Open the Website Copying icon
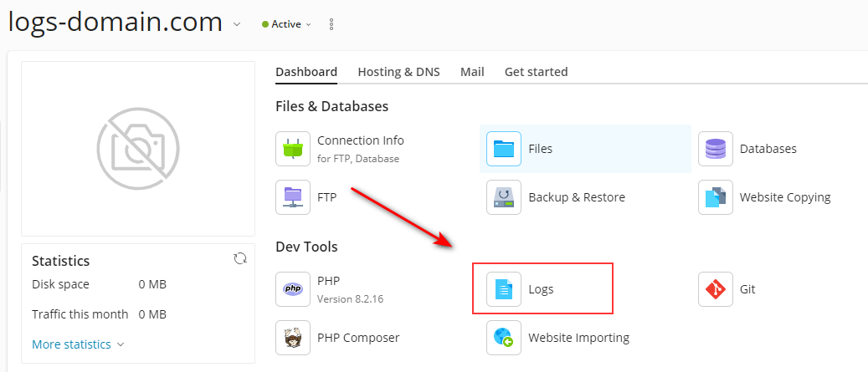Screen dimensions: 868x372 (x=716, y=197)
